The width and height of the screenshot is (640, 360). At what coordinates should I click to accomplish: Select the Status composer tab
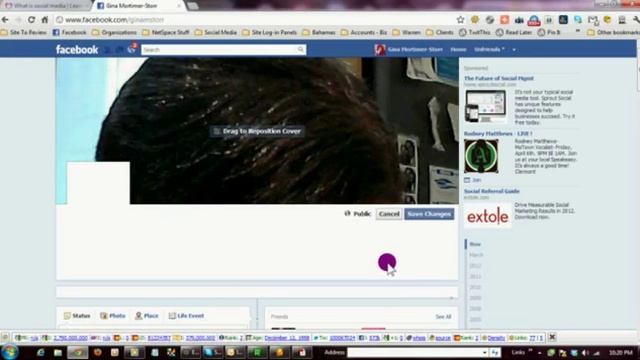point(77,316)
